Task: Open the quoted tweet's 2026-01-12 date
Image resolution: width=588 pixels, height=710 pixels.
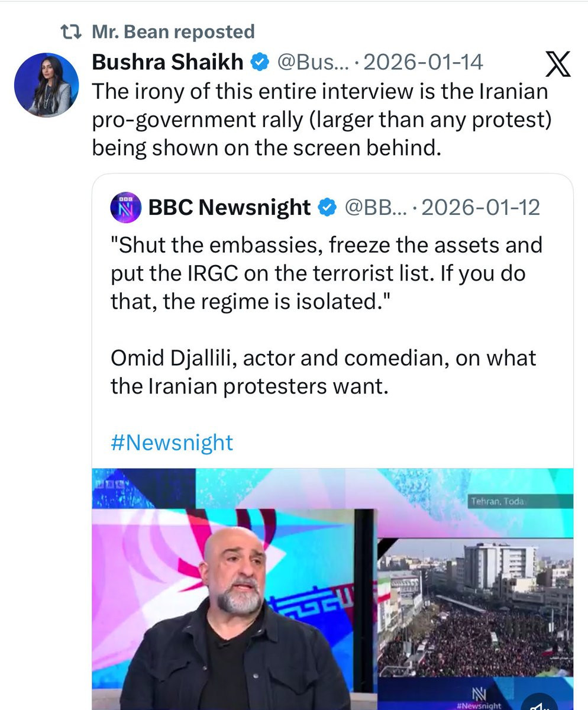Action: 480,207
